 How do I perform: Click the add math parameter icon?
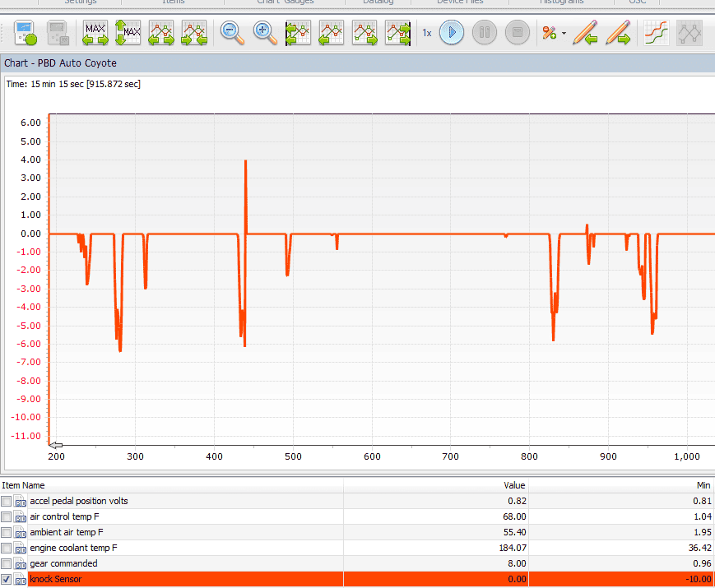point(550,33)
